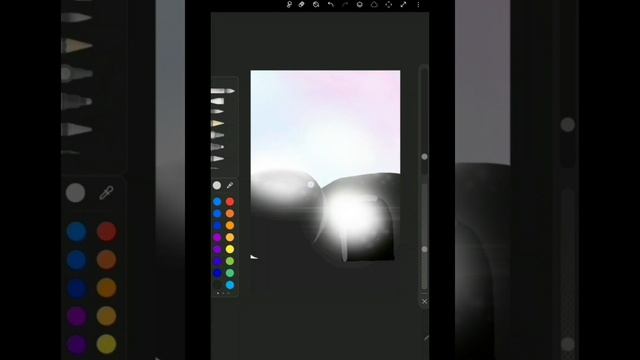Open the triangle shape tool icon

pyautogui.click(x=374, y=4)
